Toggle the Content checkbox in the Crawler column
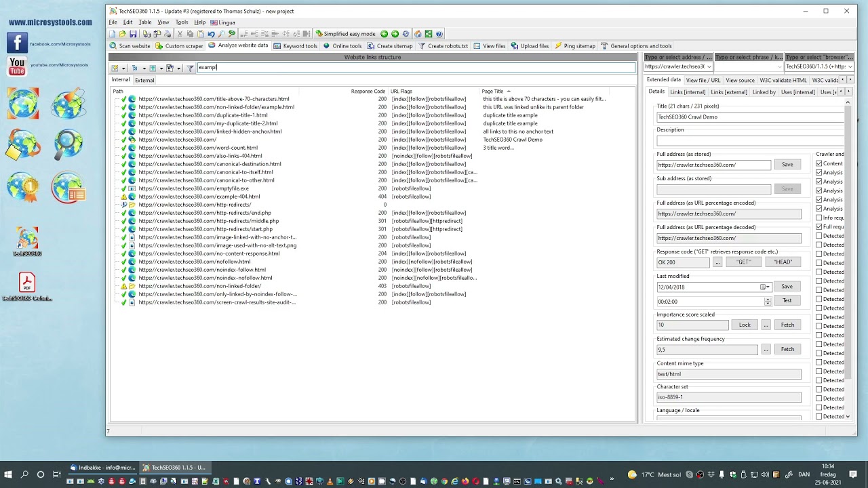868x488 pixels. point(819,163)
